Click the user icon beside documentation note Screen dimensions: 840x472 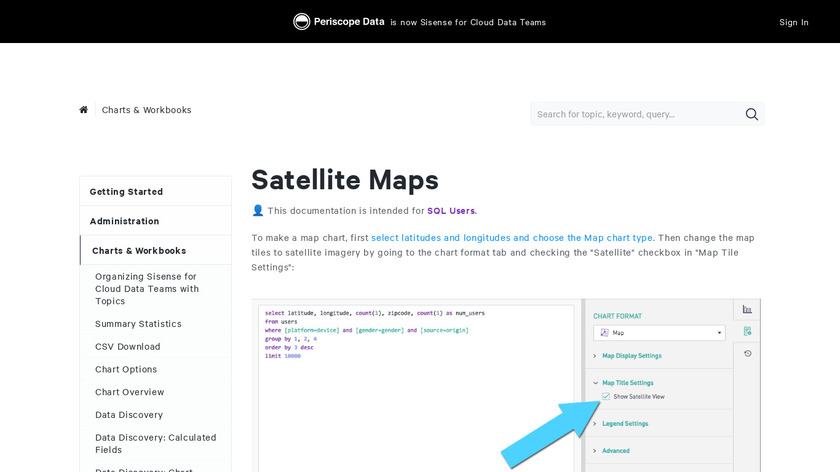[258, 211]
